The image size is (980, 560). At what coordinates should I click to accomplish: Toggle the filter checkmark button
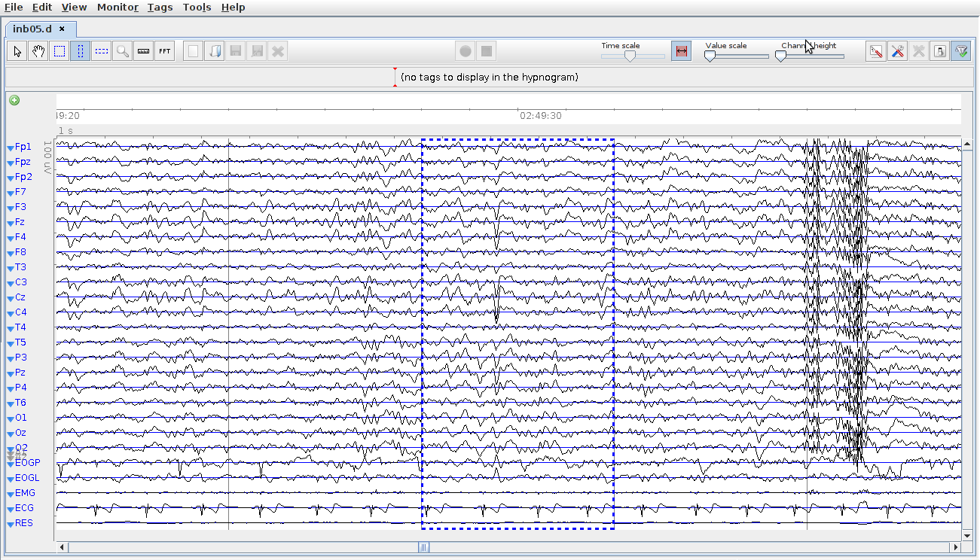click(x=960, y=51)
